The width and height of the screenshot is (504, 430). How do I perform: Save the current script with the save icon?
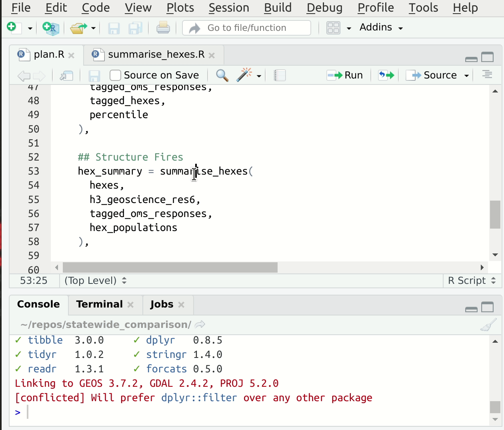pos(113,27)
